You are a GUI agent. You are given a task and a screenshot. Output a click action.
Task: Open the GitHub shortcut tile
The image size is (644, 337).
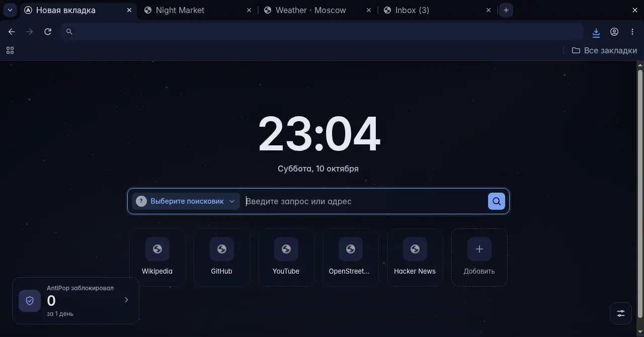(222, 258)
